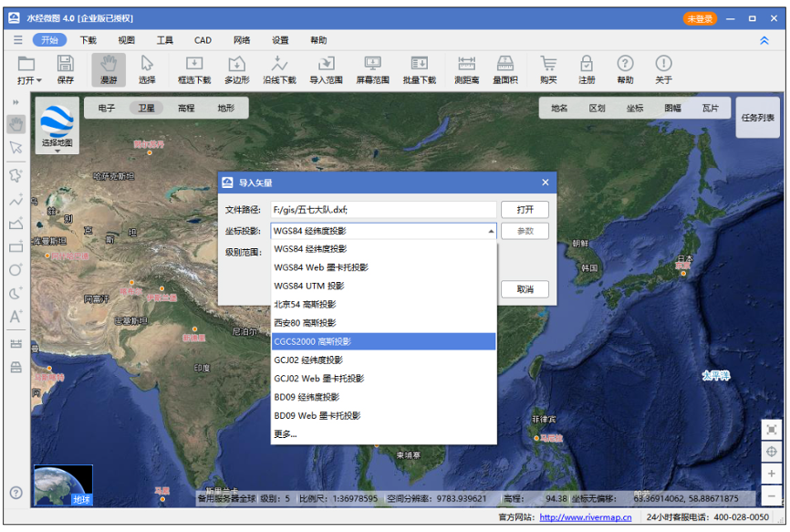Open the CAD menu tab
This screenshot has height=532, width=790.
[203, 40]
